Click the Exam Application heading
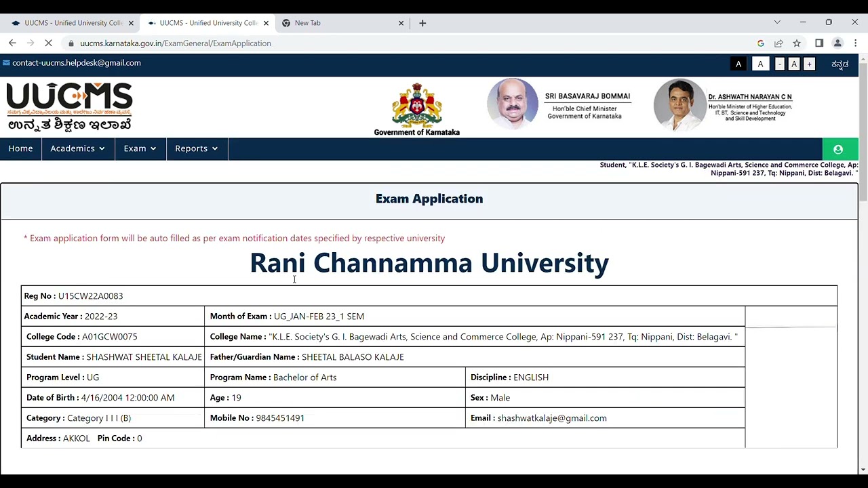The image size is (868, 488). pyautogui.click(x=429, y=199)
